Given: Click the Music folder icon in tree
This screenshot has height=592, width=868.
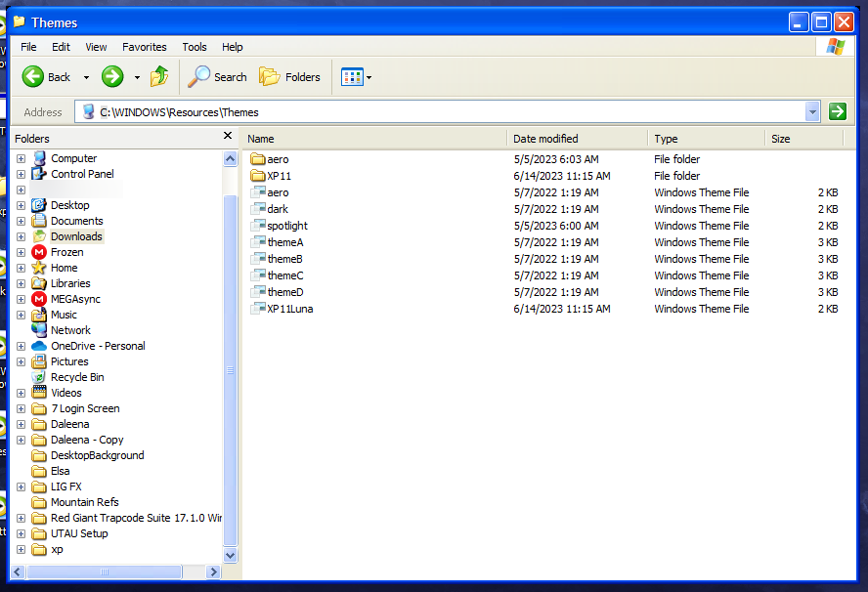Looking at the screenshot, I should [x=39, y=315].
